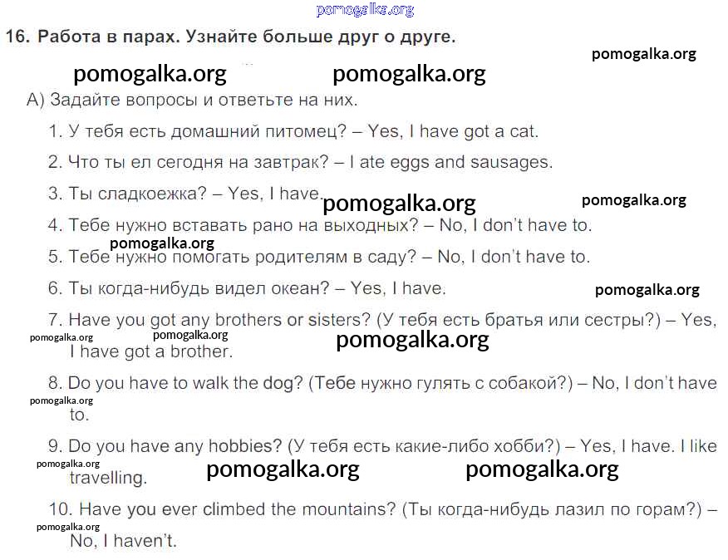728x560 pixels.
Task: Click "Have you got any brothers or sisters?"
Action: 219,320
